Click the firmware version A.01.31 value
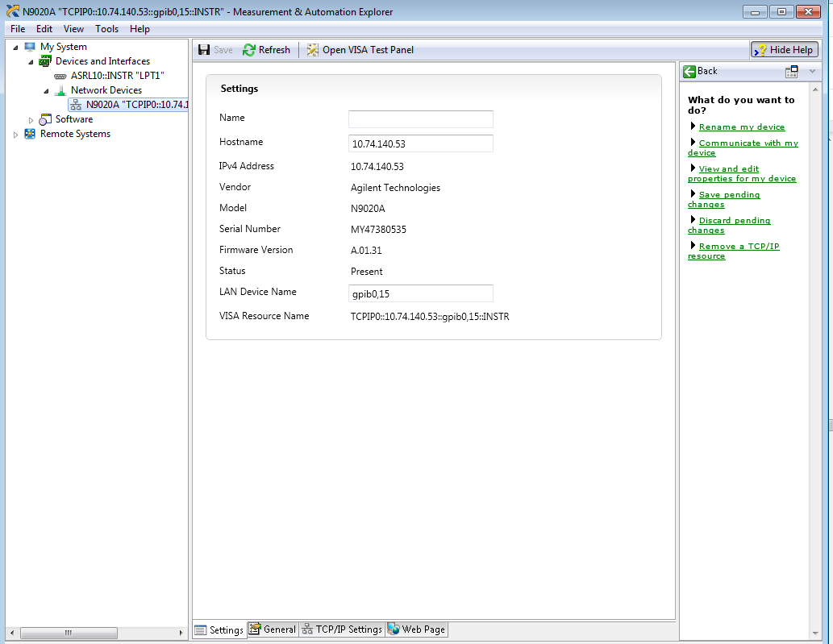 [366, 251]
